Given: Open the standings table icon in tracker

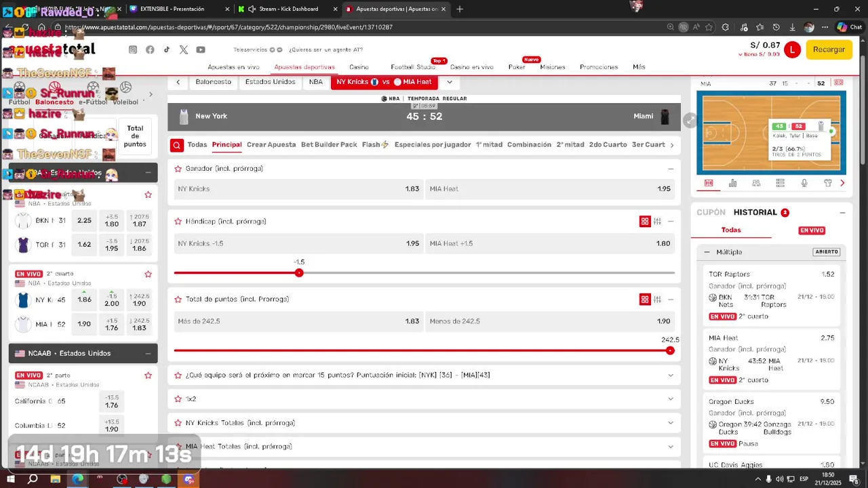Looking at the screenshot, I should (780, 183).
